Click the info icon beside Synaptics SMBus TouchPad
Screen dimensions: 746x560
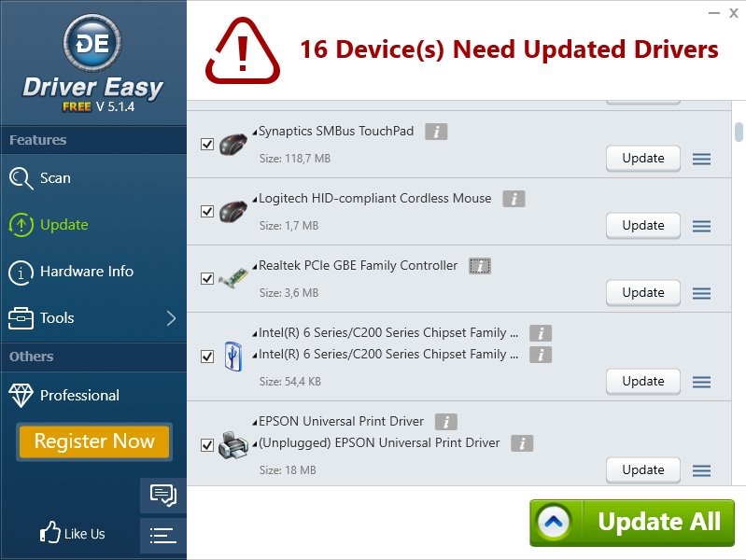pyautogui.click(x=436, y=132)
